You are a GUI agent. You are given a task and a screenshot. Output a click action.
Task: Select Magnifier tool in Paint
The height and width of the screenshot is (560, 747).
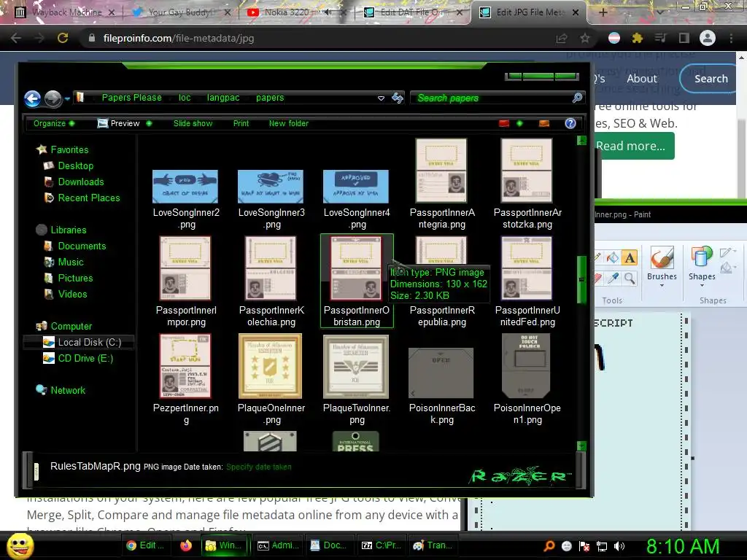coord(630,278)
